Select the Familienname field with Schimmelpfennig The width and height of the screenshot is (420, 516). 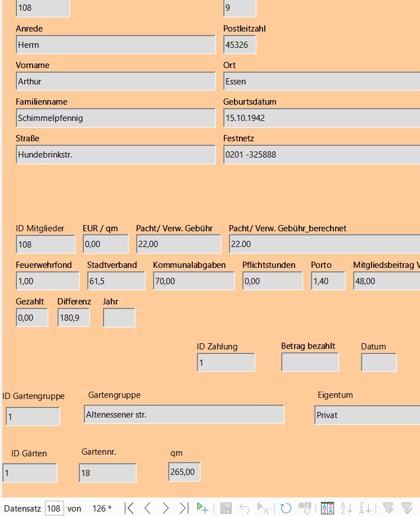pyautogui.click(x=116, y=118)
